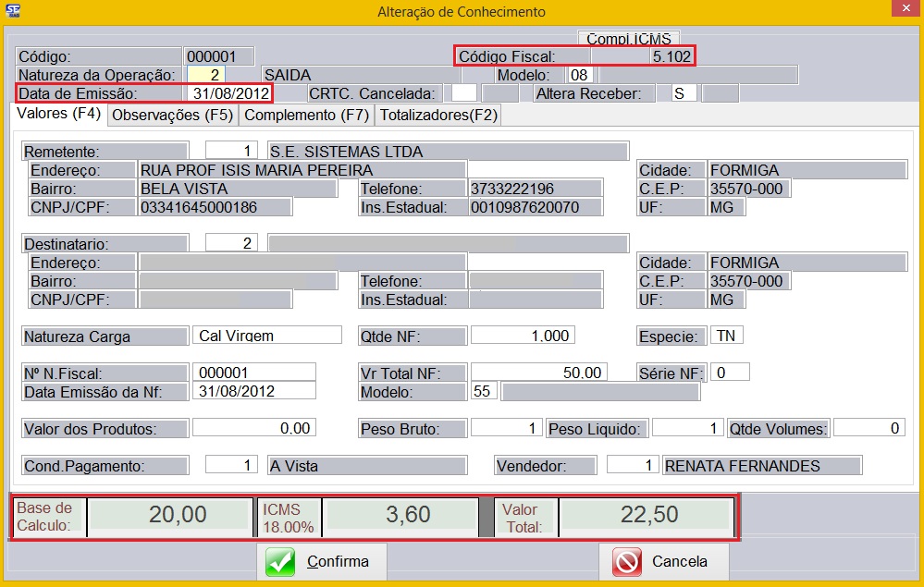Viewport: 924px width, 587px height.
Task: Click the Qtde NF quantity field
Action: [522, 336]
